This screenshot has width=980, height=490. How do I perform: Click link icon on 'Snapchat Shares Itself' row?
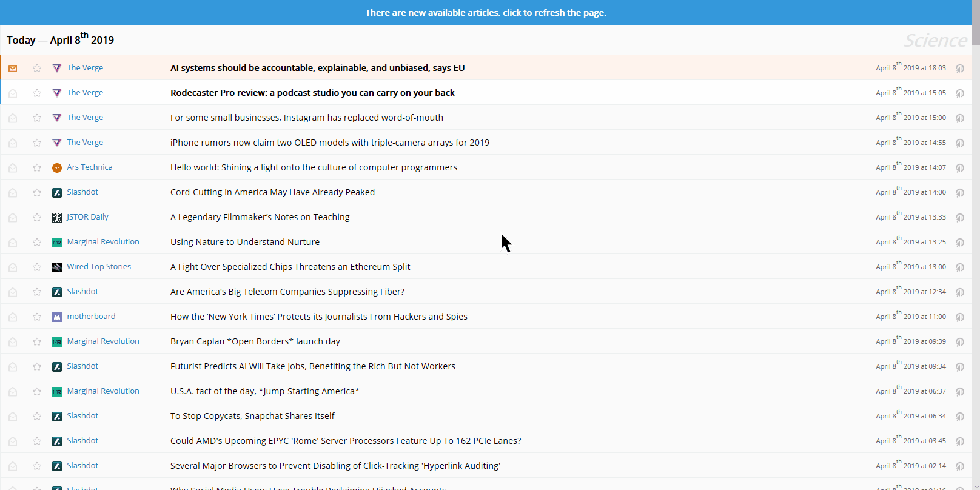pyautogui.click(x=960, y=417)
